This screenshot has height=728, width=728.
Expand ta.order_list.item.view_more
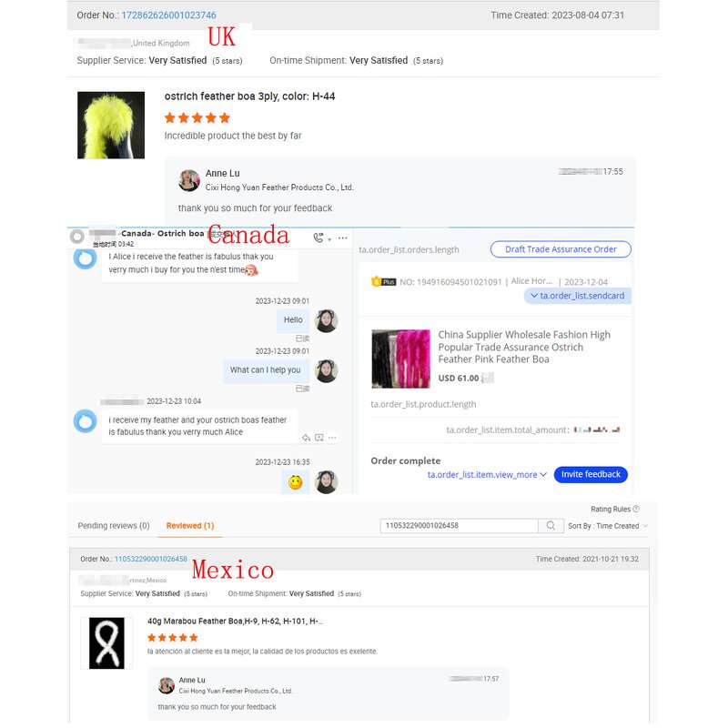(x=487, y=474)
